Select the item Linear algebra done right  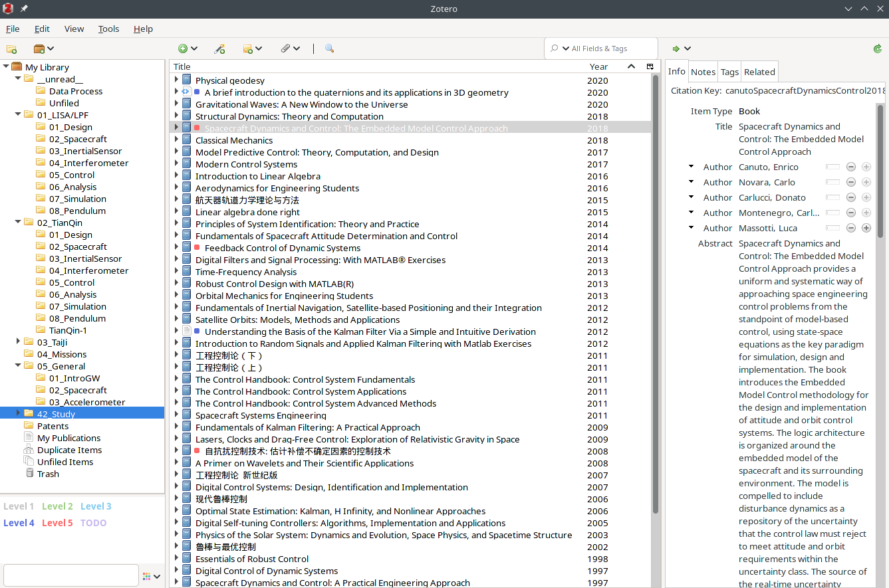[247, 212]
